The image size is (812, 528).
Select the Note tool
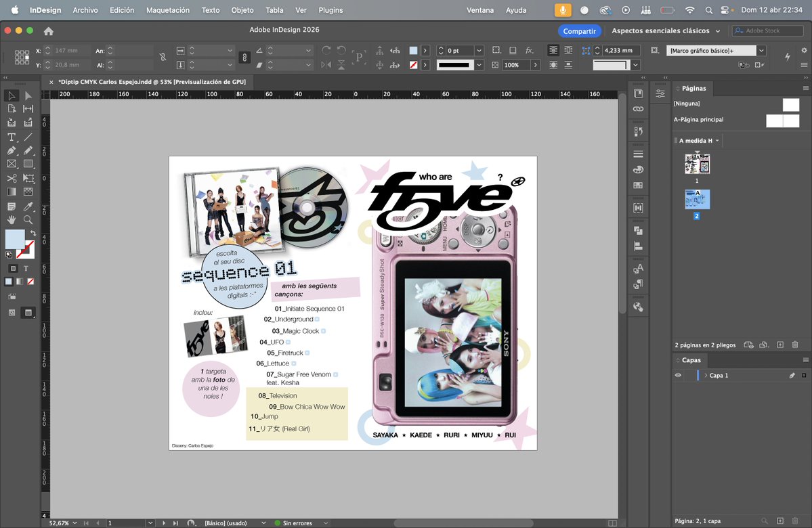click(x=12, y=206)
